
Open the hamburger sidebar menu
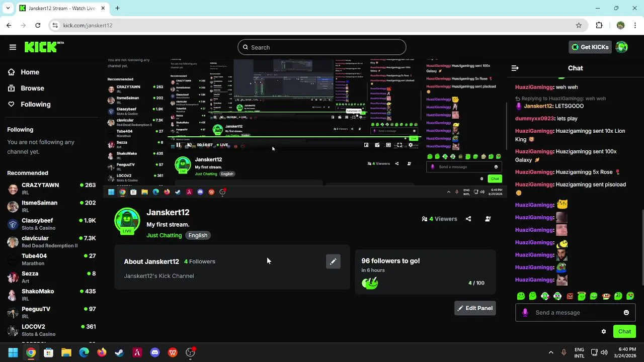click(x=13, y=47)
